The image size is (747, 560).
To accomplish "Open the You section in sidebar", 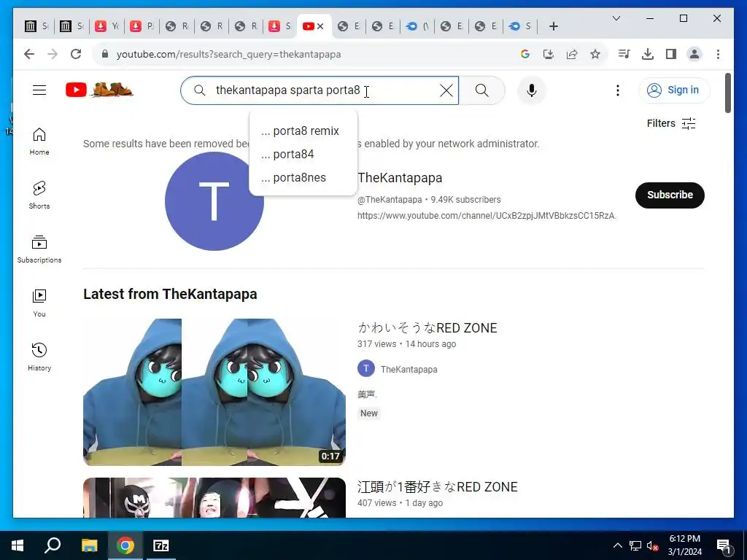I will pyautogui.click(x=39, y=303).
